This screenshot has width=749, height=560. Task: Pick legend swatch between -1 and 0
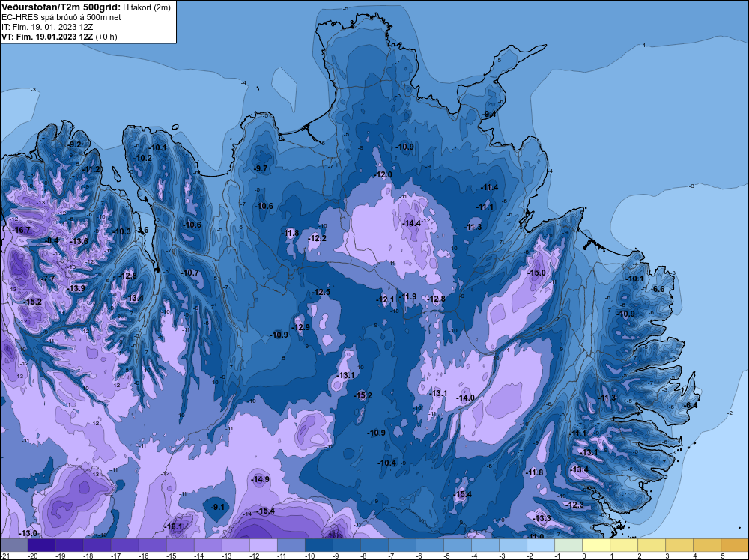pos(568,545)
